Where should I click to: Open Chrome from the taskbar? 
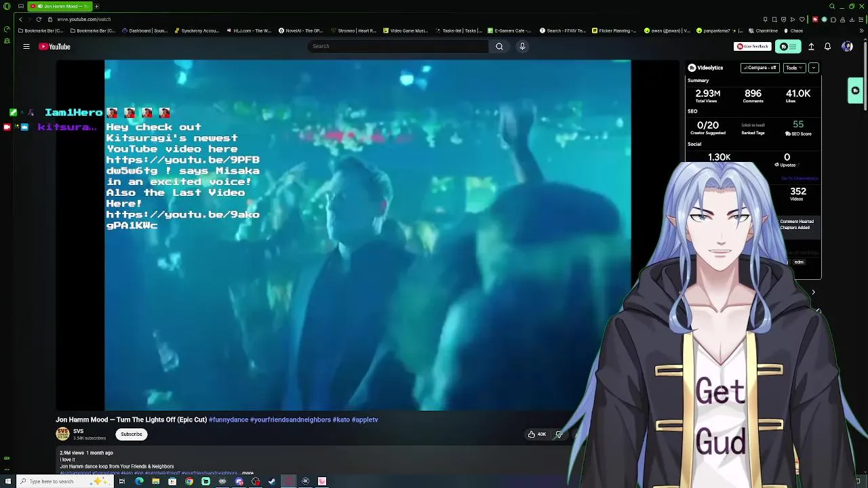pyautogui.click(x=189, y=481)
